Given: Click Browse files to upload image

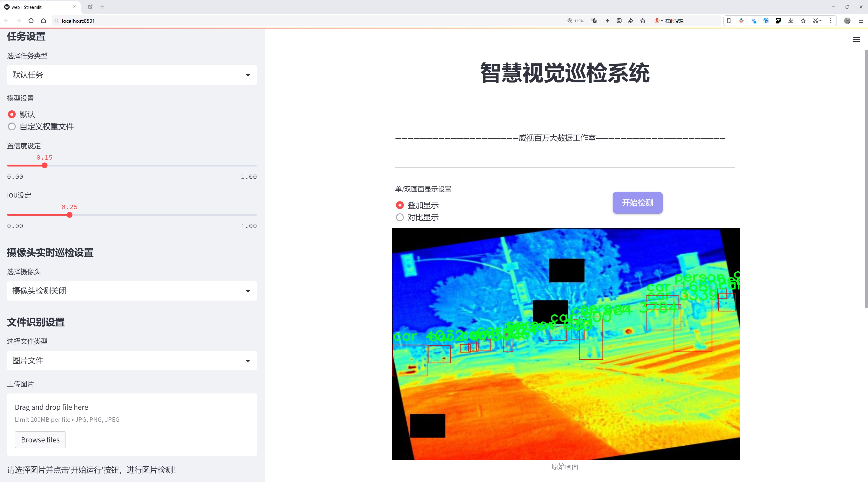Looking at the screenshot, I should tap(40, 439).
